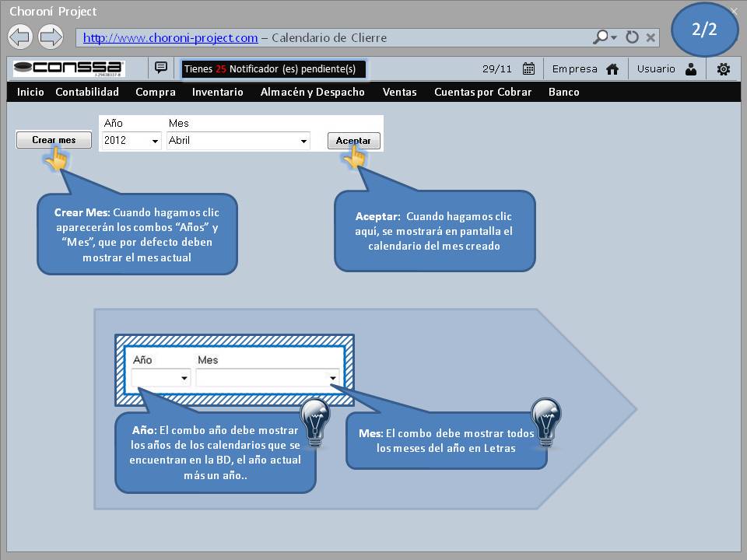Open the chat message icon beside logo

coord(161,68)
